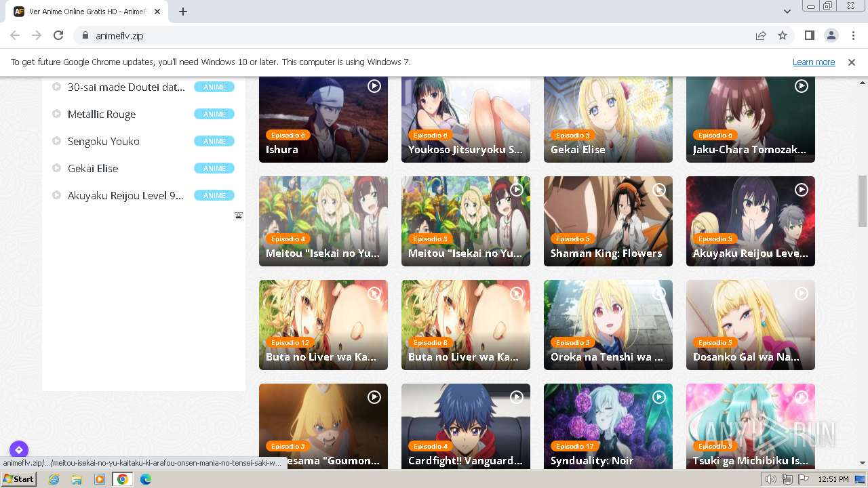Image resolution: width=868 pixels, height=488 pixels.
Task: Click play icon next to Metallic Rouge
Action: point(57,114)
